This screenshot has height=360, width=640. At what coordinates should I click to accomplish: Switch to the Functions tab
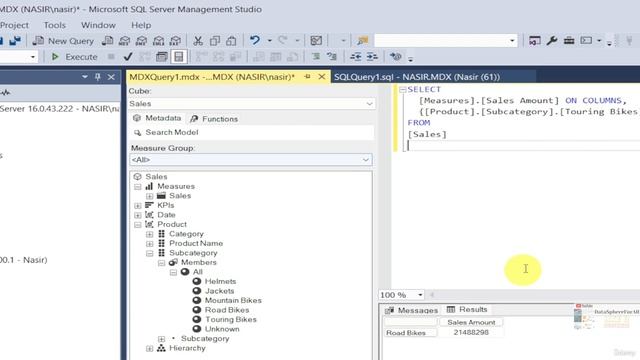[x=214, y=119]
